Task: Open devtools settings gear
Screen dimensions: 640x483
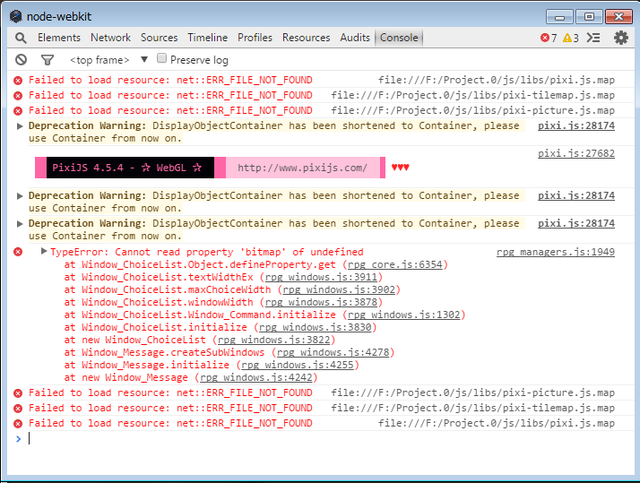Action: point(621,38)
